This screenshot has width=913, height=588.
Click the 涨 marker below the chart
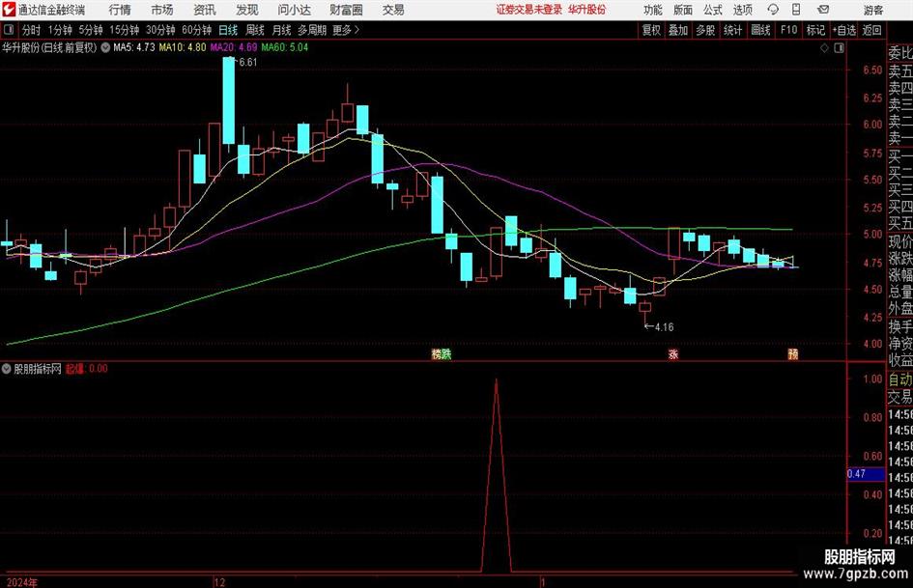(673, 354)
